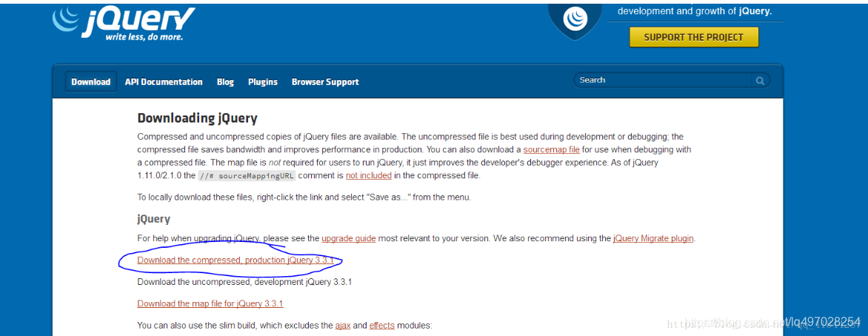Open the Plugins nav item
The width and height of the screenshot is (868, 336).
[263, 82]
